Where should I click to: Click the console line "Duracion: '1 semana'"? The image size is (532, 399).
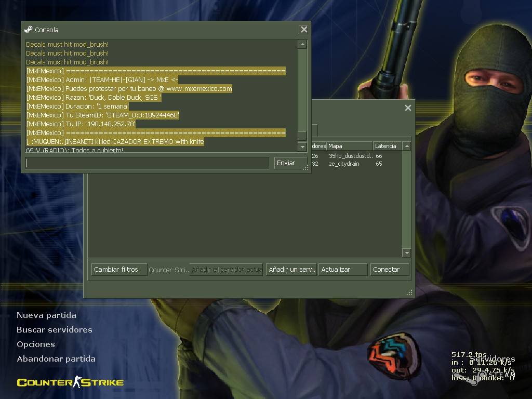(77, 106)
